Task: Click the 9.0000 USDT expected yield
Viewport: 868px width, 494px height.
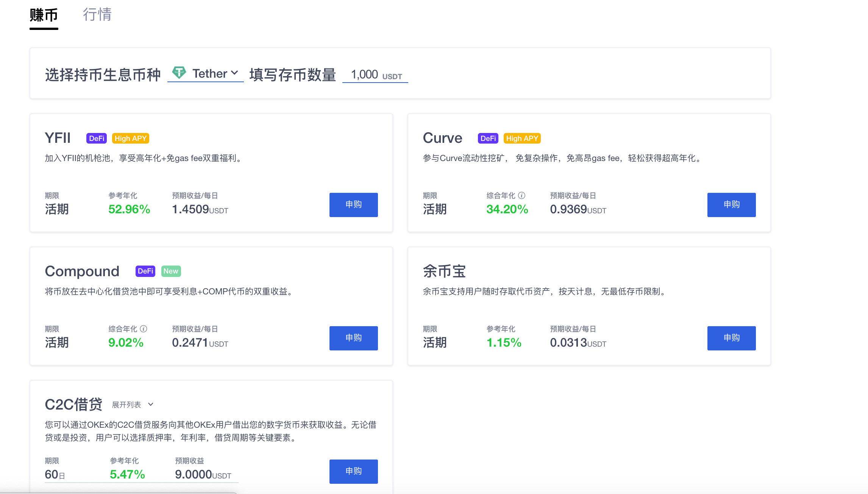Action: coord(203,474)
